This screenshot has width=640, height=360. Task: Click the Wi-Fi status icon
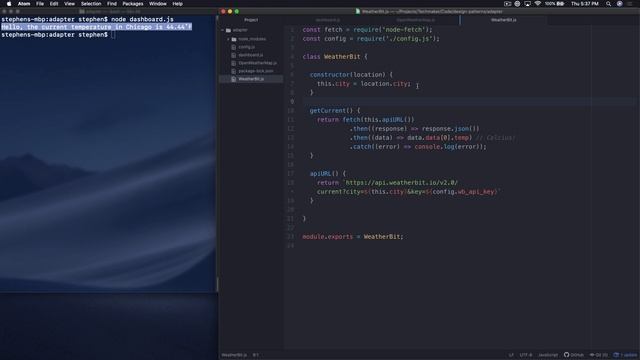pyautogui.click(x=538, y=4)
